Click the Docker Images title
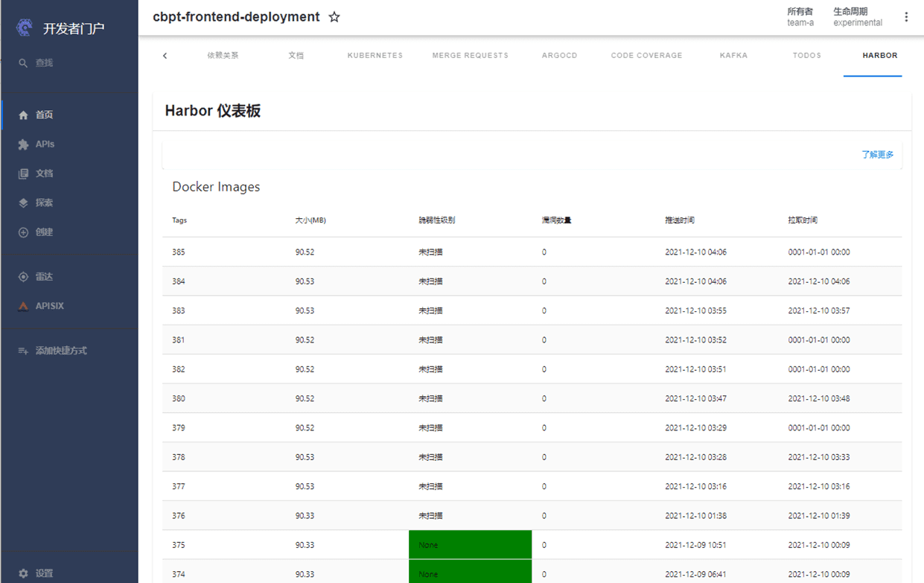This screenshot has height=583, width=924. tap(216, 187)
